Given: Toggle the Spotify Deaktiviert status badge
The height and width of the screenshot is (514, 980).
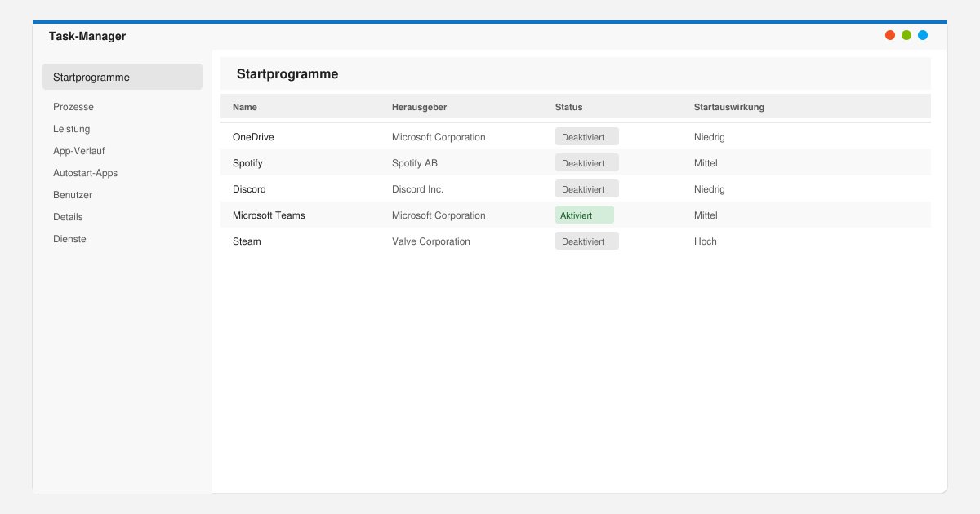Looking at the screenshot, I should 587,162.
